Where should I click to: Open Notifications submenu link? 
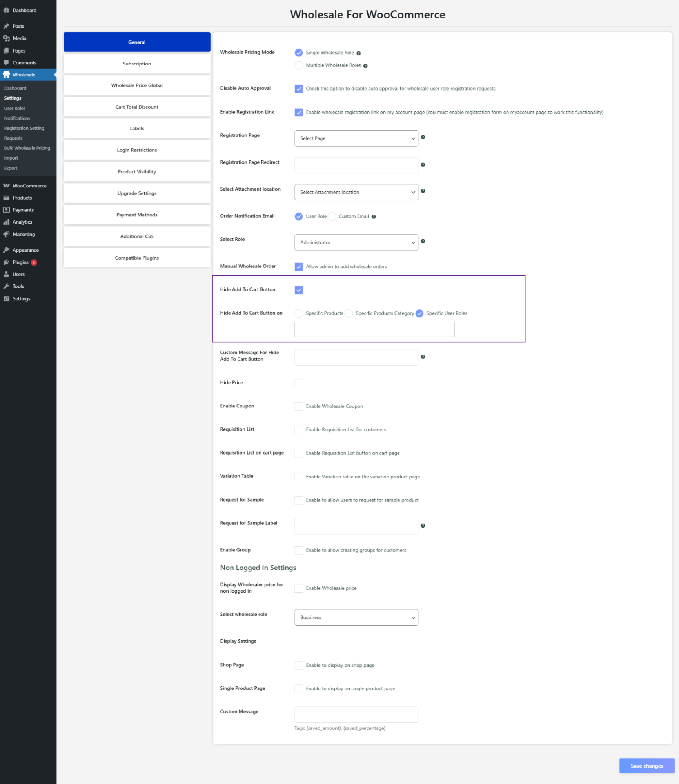pos(17,118)
